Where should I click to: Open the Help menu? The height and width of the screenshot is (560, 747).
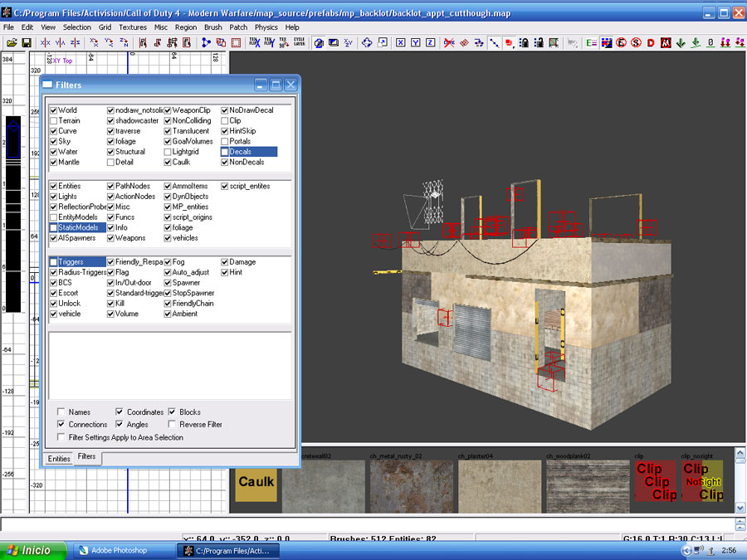coord(292,27)
